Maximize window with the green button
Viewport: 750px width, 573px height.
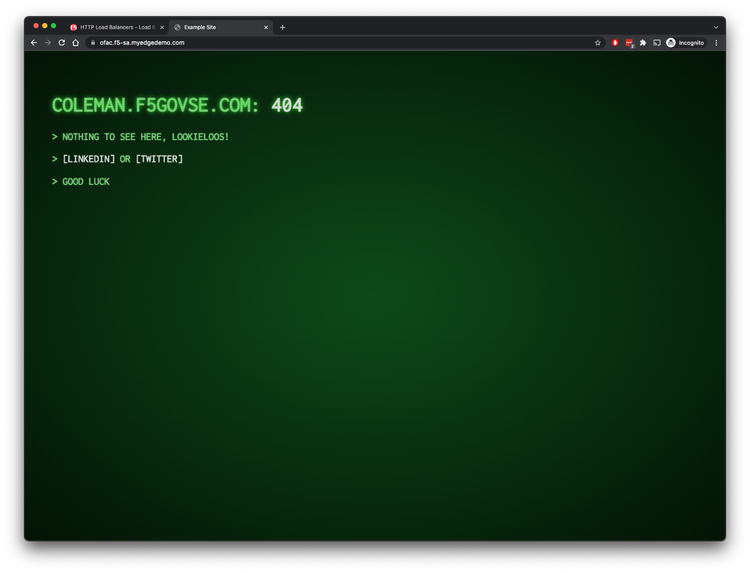[x=54, y=26]
